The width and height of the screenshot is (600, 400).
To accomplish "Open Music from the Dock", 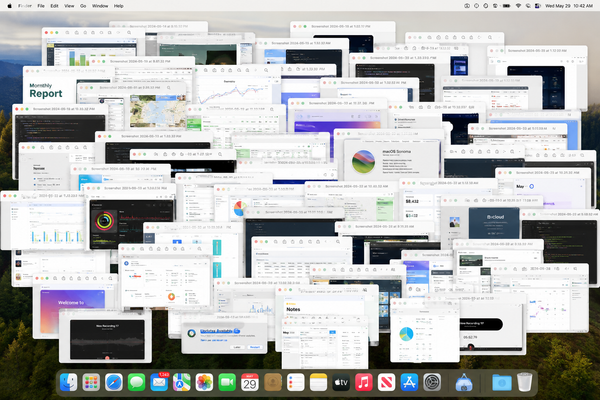I will [x=364, y=382].
